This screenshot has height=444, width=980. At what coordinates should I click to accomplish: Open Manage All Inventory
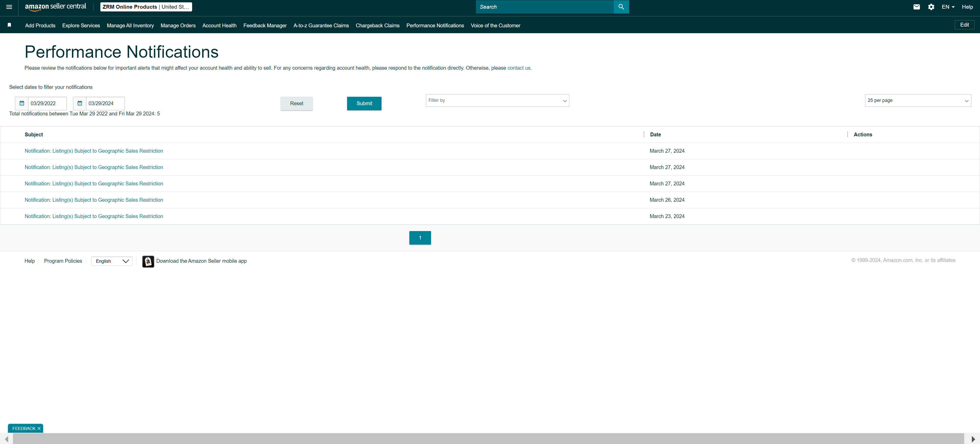click(130, 26)
